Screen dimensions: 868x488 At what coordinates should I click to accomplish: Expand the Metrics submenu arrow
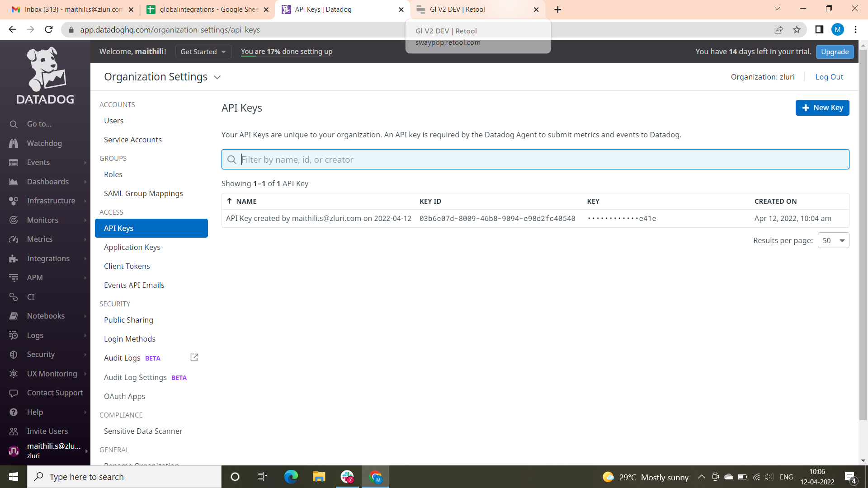(x=85, y=239)
